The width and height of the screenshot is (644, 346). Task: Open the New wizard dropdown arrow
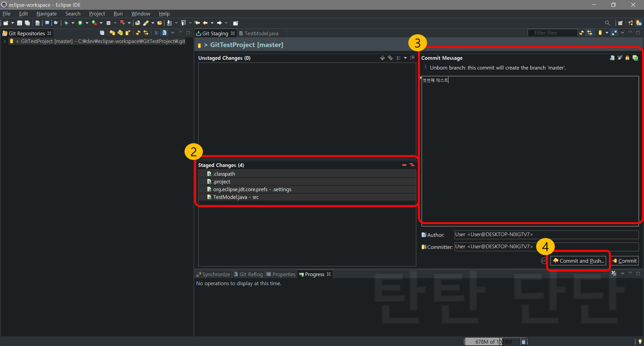[x=13, y=23]
